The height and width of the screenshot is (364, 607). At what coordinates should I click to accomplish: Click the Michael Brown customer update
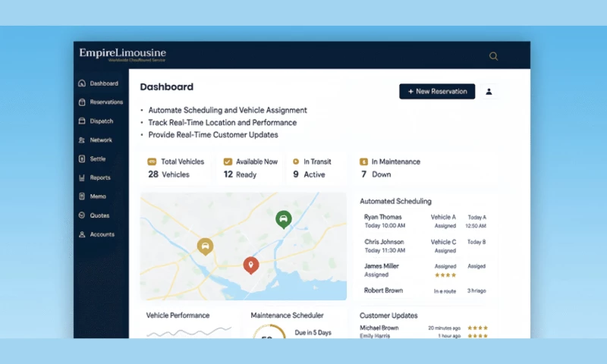pos(424,328)
